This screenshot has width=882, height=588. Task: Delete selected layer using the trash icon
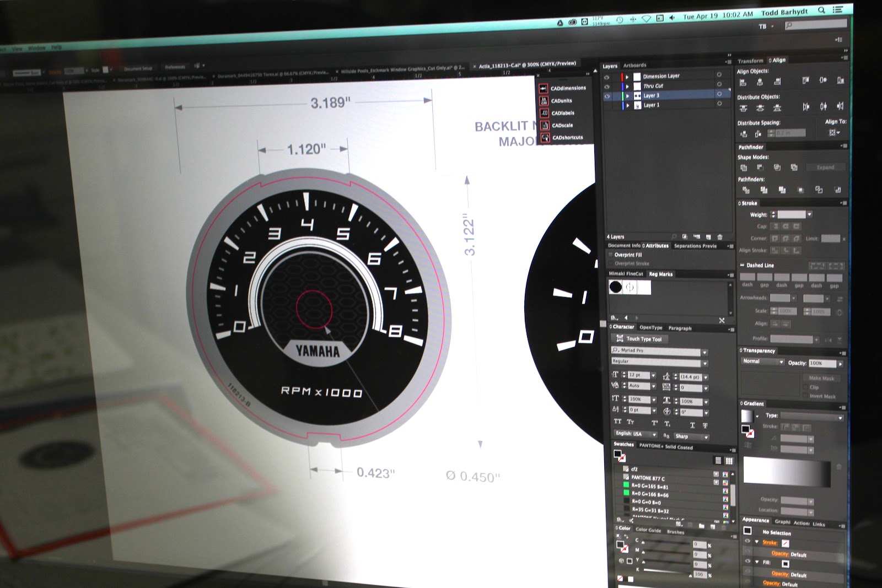tap(720, 237)
